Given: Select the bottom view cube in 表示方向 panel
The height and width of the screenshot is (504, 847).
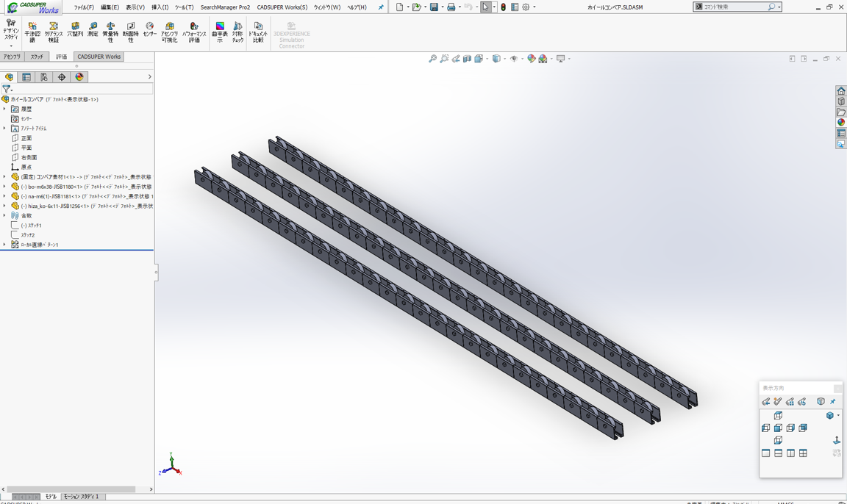Looking at the screenshot, I should 778,440.
